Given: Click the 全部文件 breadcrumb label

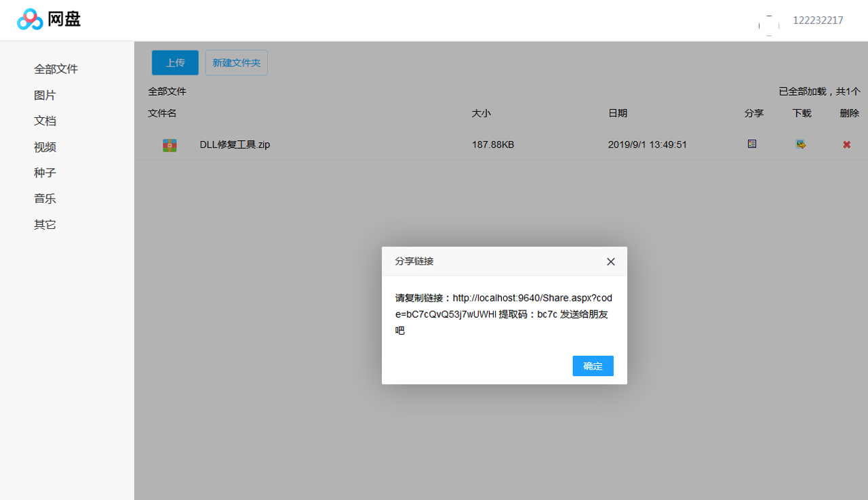Looking at the screenshot, I should point(167,91).
